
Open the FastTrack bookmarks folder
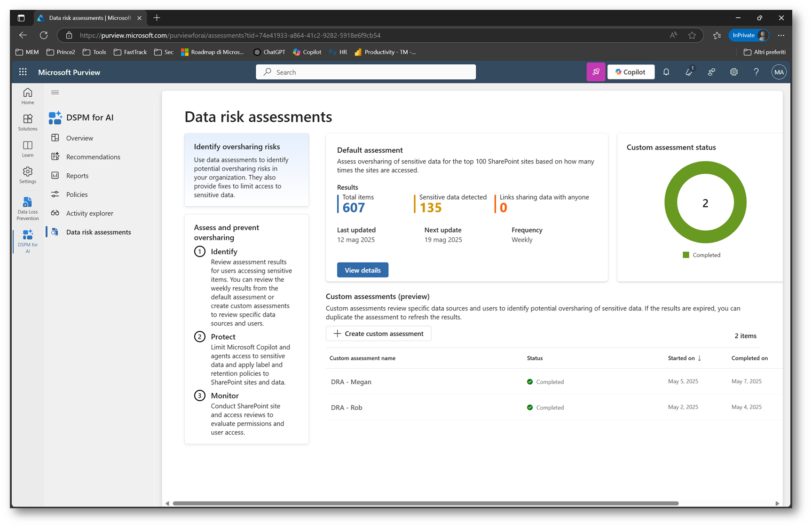coord(130,52)
